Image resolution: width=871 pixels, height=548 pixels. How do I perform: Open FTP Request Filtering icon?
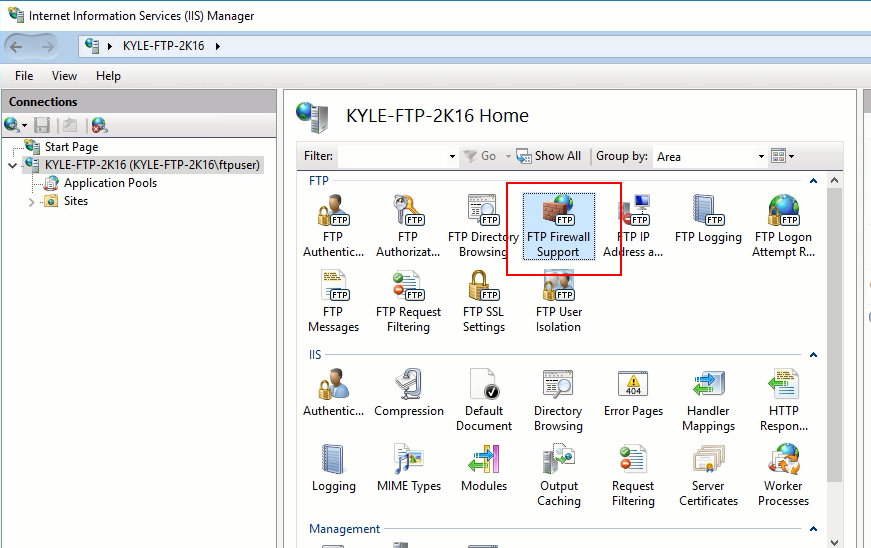coord(408,301)
